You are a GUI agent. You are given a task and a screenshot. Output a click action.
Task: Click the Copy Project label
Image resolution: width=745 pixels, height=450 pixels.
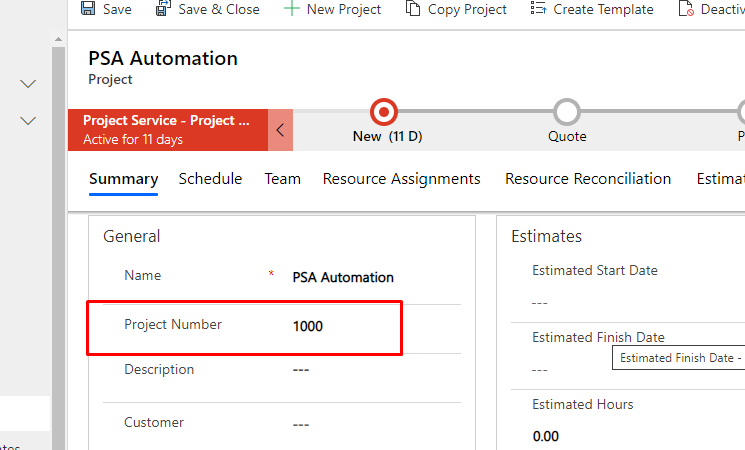tap(467, 10)
